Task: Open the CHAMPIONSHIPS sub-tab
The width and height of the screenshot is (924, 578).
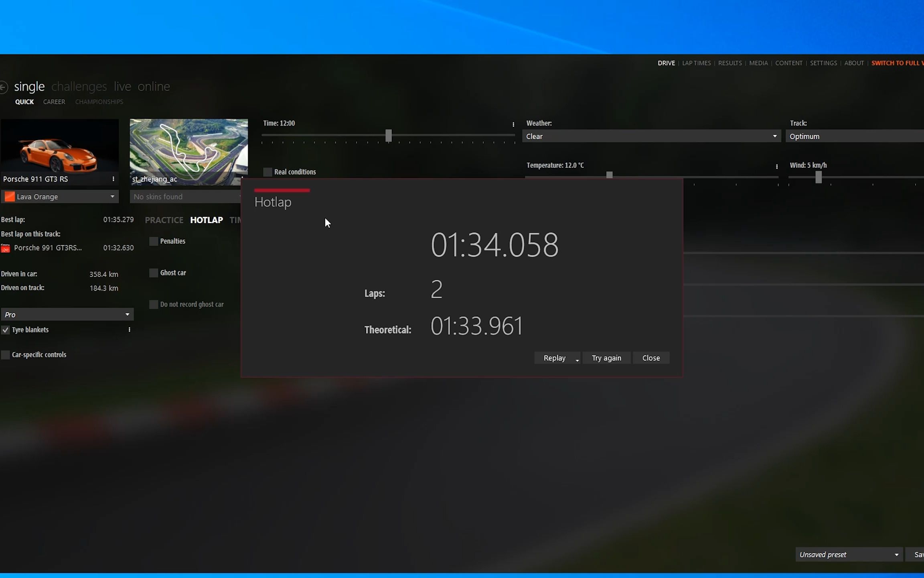Action: coord(99,102)
